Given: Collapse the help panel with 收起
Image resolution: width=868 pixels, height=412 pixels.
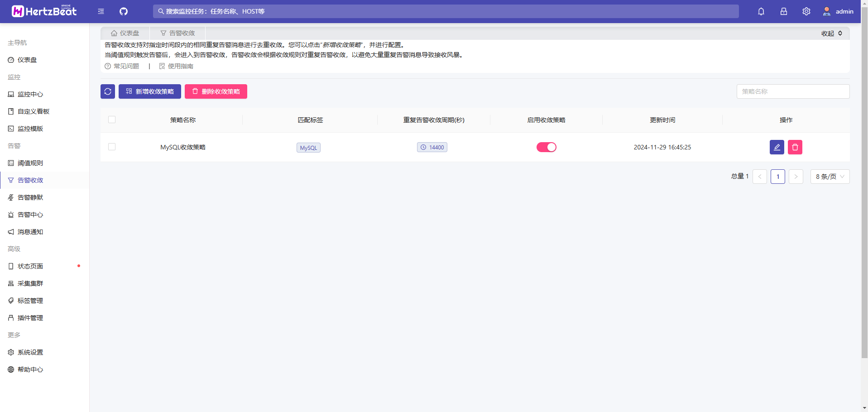Looking at the screenshot, I should (832, 34).
